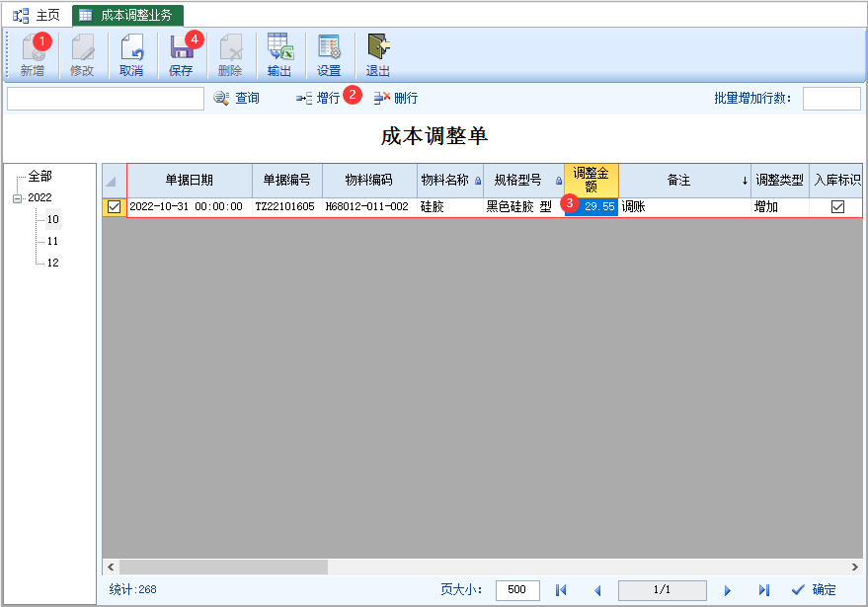
Task: Click the horizontal scrollbar right arrow
Action: point(855,568)
